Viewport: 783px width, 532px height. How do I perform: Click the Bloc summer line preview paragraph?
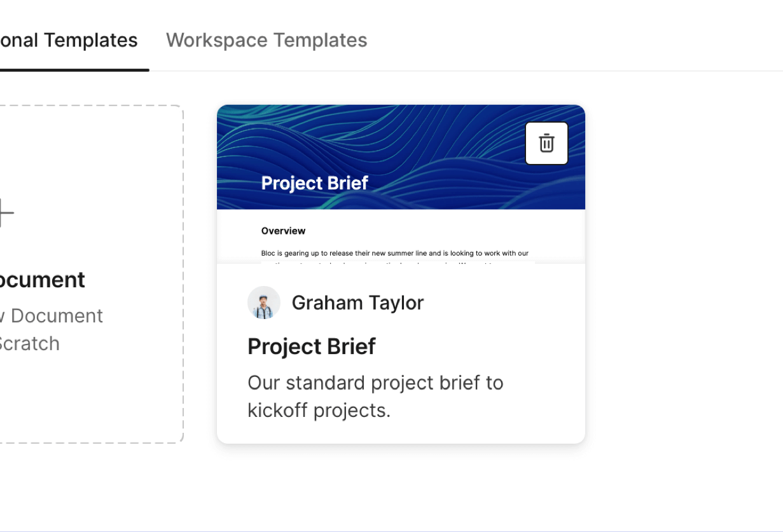tap(394, 253)
